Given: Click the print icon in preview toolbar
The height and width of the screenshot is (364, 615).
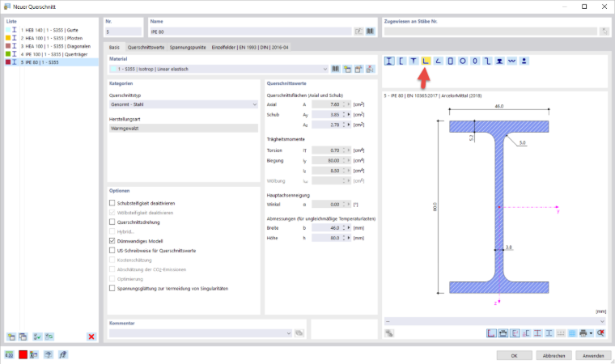Looking at the screenshot, I should [x=583, y=333].
